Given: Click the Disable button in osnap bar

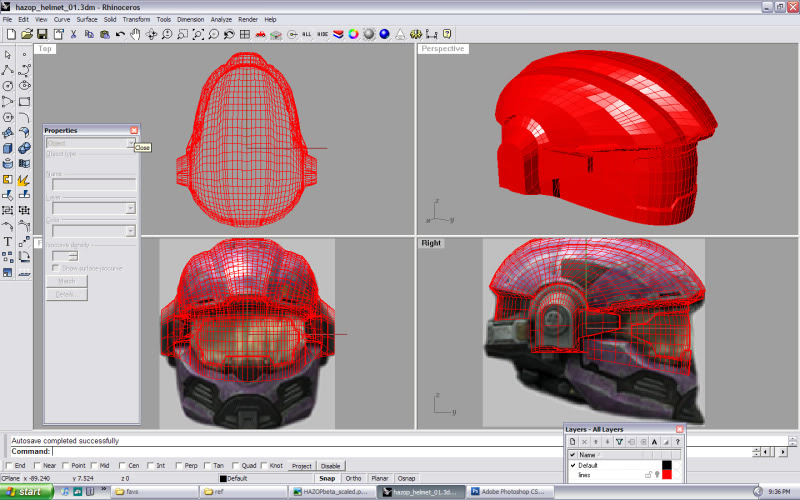Looking at the screenshot, I should pos(331,466).
